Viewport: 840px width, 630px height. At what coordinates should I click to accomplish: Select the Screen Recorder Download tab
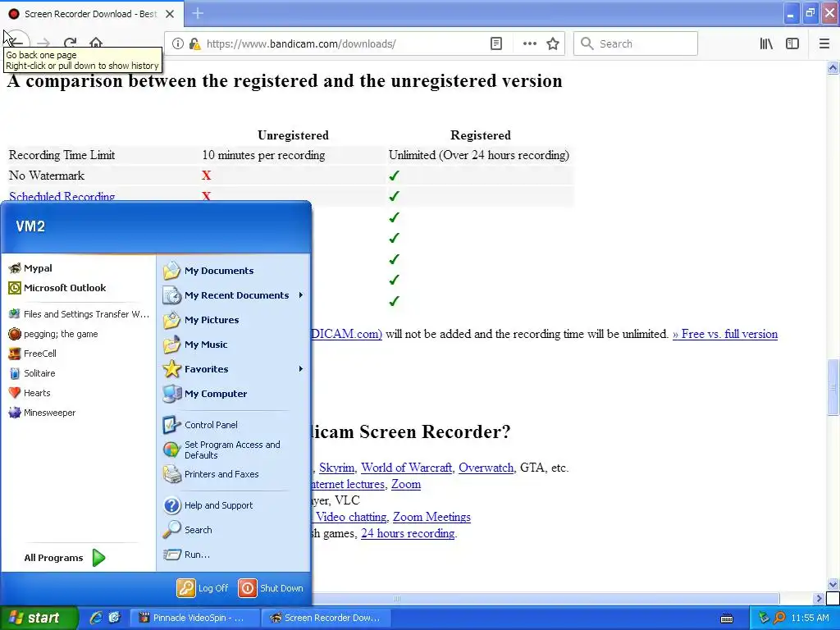pyautogui.click(x=92, y=14)
